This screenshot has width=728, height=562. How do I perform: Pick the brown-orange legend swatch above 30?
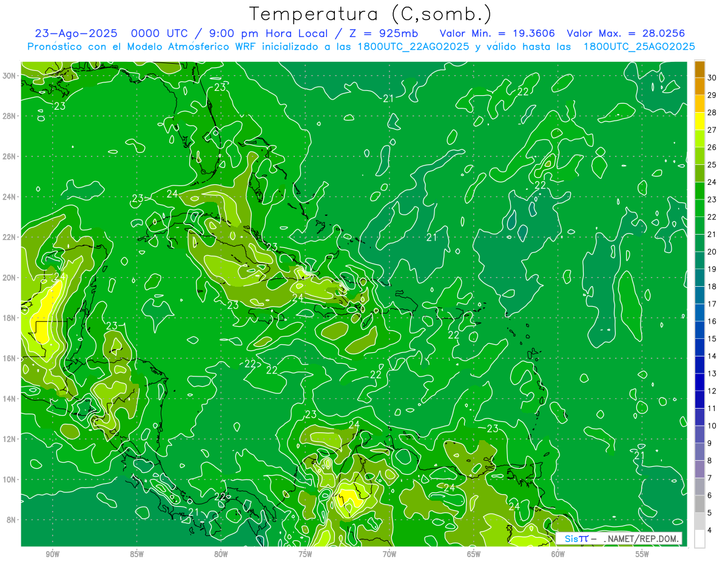pyautogui.click(x=699, y=69)
